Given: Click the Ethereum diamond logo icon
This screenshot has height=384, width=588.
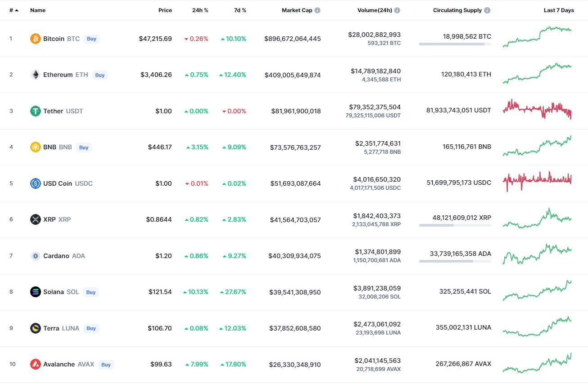Looking at the screenshot, I should tap(35, 75).
